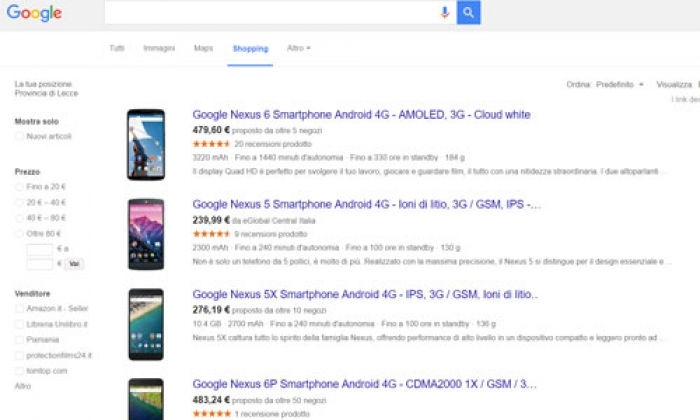The image size is (700, 420).
Task: Open the Tutti tab
Action: pyautogui.click(x=117, y=48)
